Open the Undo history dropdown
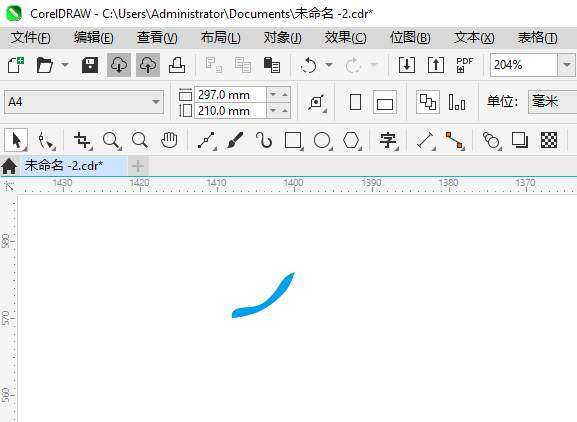The image size is (577, 422). click(x=329, y=65)
